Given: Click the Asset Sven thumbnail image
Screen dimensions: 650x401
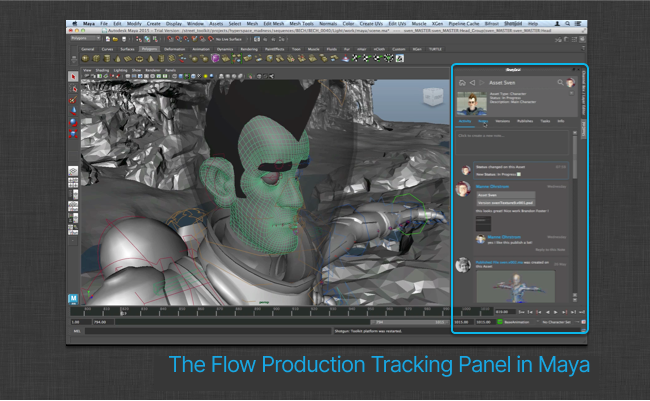Looking at the screenshot, I should (x=470, y=104).
